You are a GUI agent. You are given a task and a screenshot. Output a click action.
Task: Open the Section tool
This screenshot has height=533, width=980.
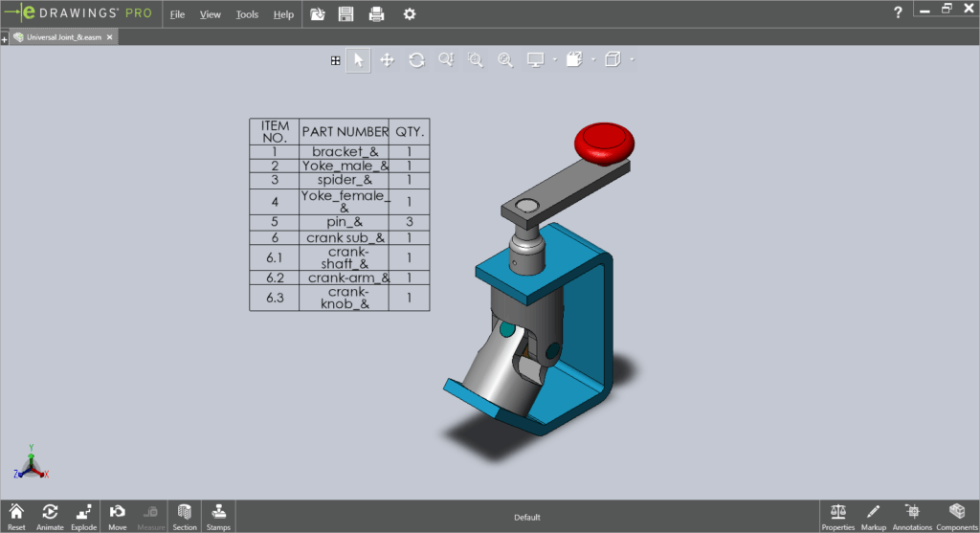coord(185,517)
